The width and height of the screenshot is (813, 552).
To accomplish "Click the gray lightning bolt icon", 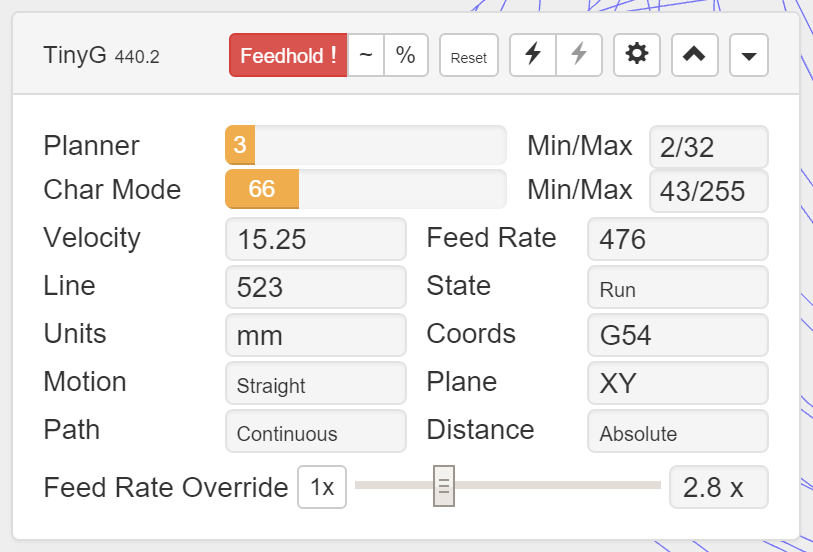I will tap(579, 55).
